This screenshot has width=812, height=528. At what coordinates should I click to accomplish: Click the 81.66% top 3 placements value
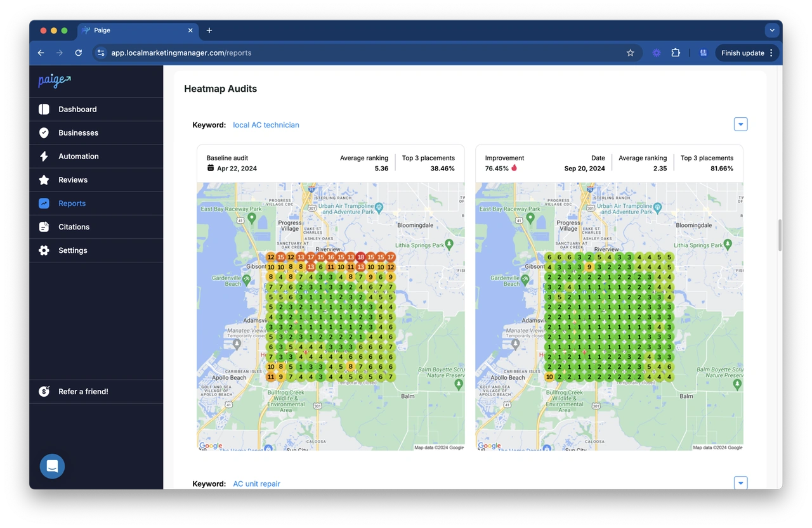[721, 169]
